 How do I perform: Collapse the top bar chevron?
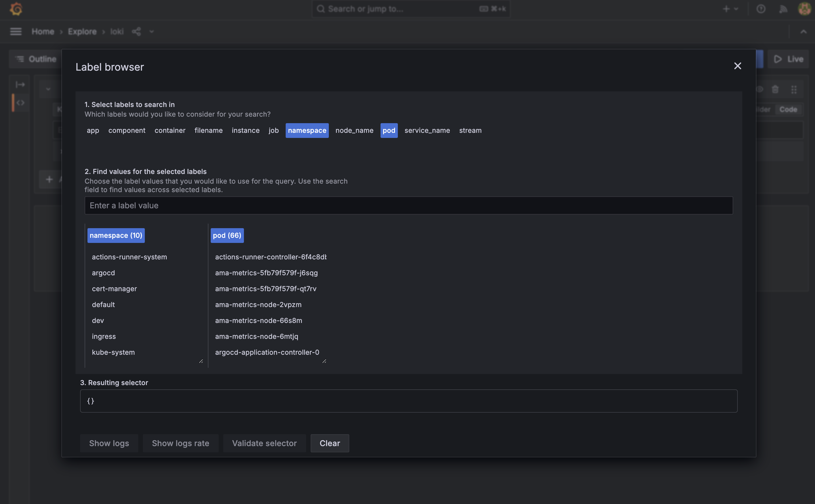(x=803, y=32)
